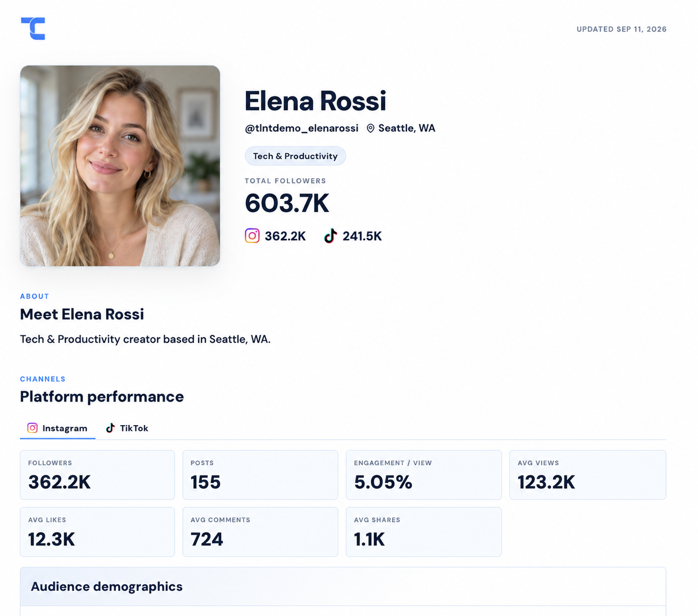This screenshot has width=698, height=616.
Task: Switch to the Instagram tab
Action: click(x=58, y=428)
